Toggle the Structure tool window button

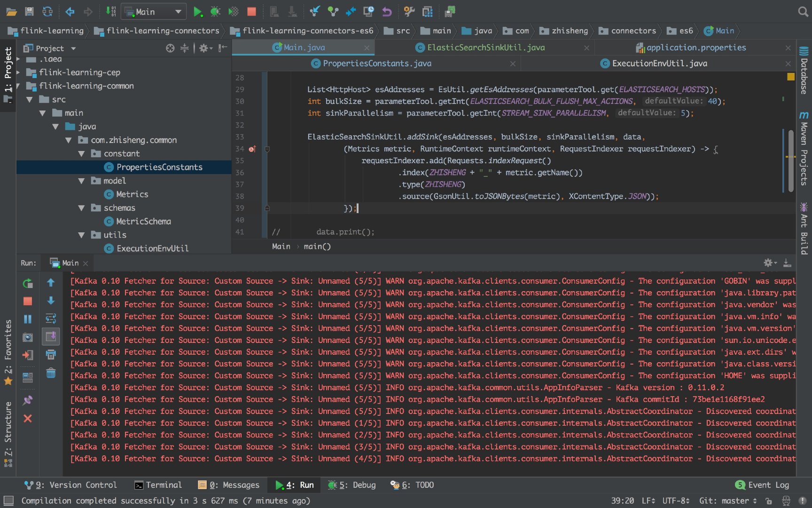pos(8,434)
